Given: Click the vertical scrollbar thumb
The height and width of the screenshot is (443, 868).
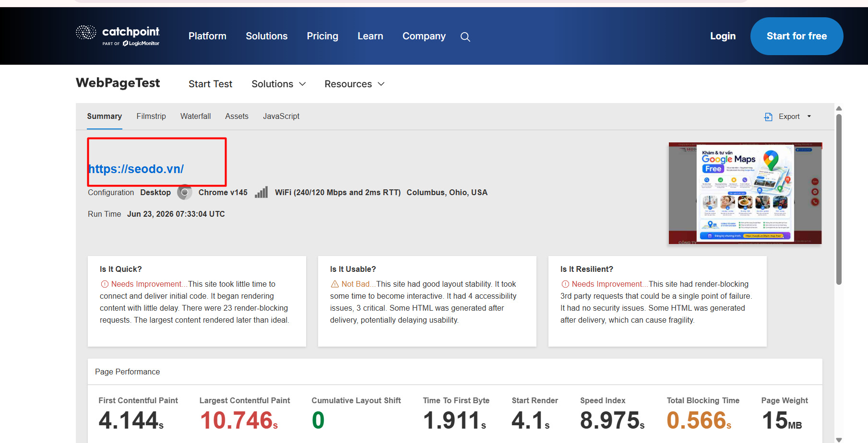Looking at the screenshot, I should coord(839,199).
